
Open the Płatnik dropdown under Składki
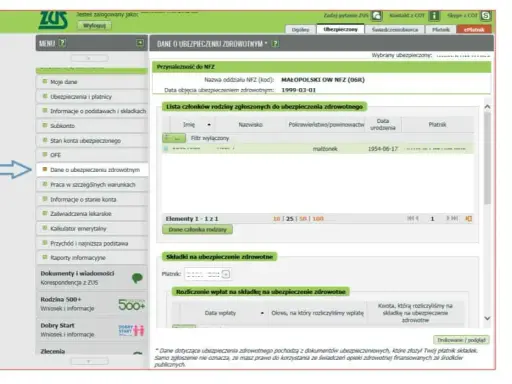(x=226, y=274)
